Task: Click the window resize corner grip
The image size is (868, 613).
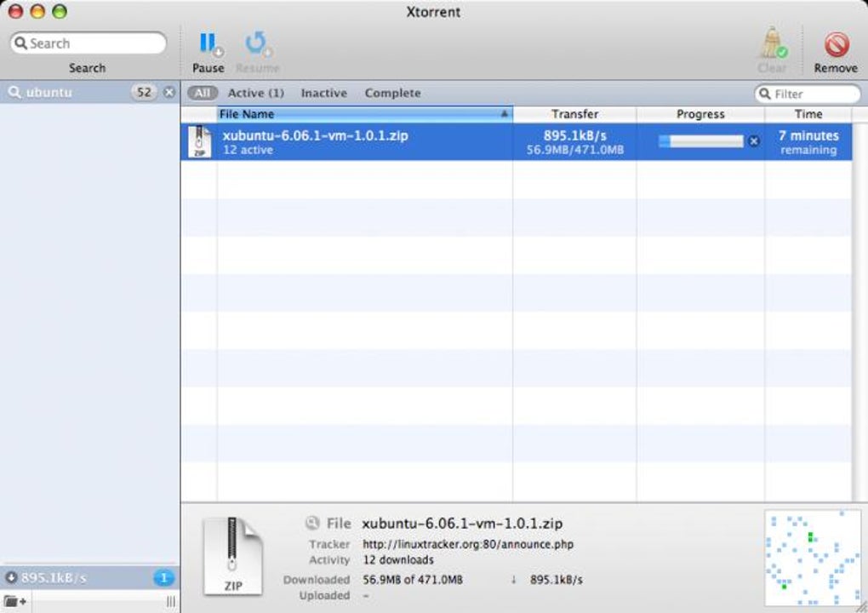Action: 862,607
